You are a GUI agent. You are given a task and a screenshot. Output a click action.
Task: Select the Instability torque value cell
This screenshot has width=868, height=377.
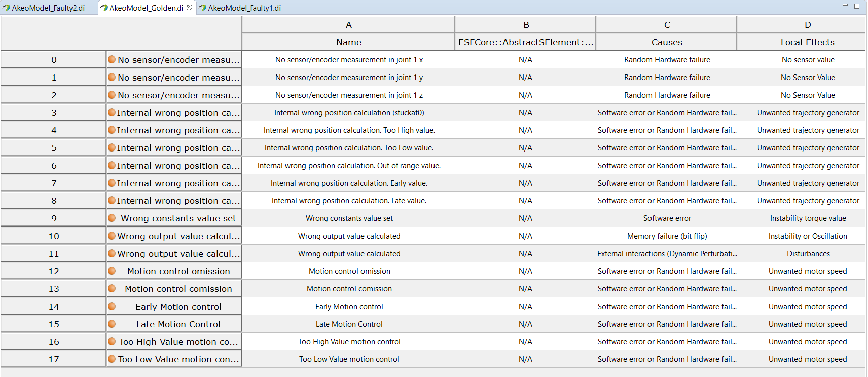coord(808,218)
